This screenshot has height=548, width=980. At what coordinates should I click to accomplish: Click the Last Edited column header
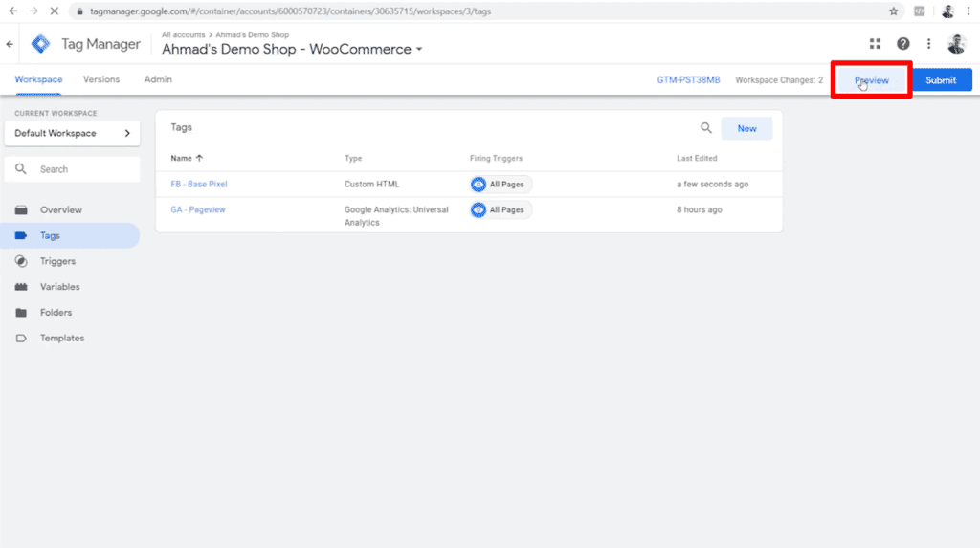pos(697,158)
